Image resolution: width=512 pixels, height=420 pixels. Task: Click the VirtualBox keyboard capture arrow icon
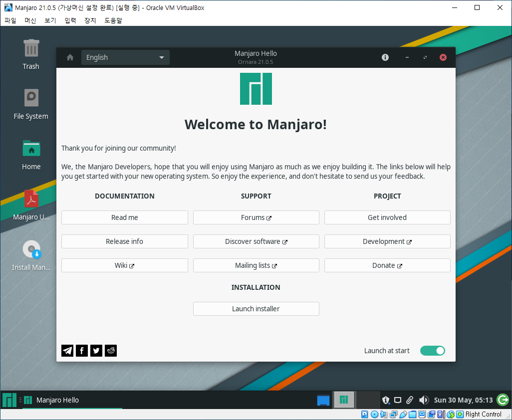pos(460,415)
